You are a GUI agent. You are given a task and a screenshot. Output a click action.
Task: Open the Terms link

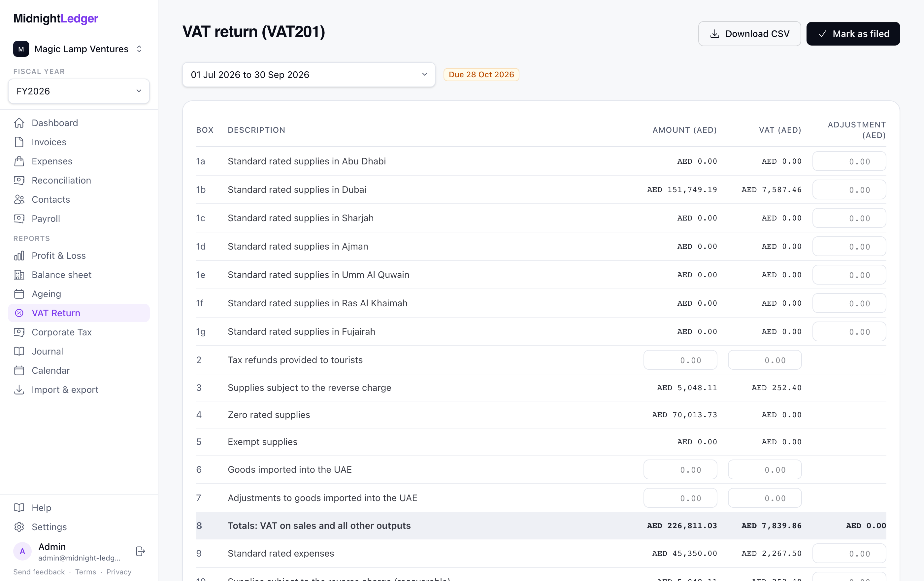[x=85, y=572]
